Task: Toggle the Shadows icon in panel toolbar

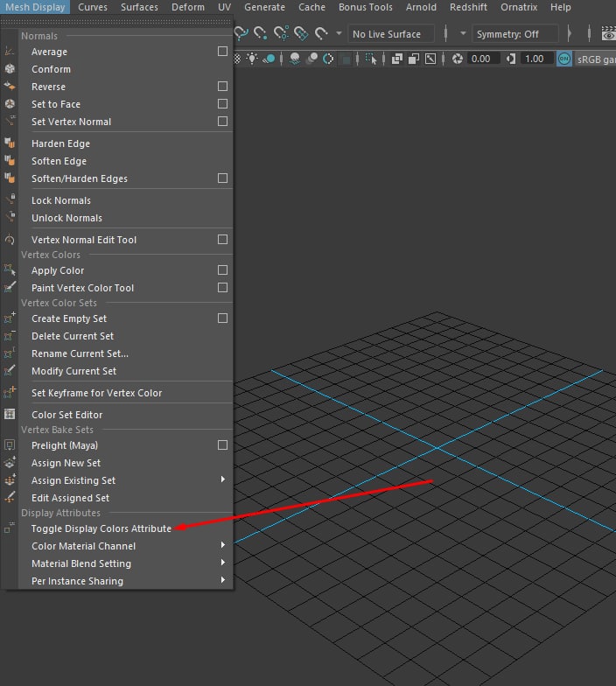Action: pos(269,59)
